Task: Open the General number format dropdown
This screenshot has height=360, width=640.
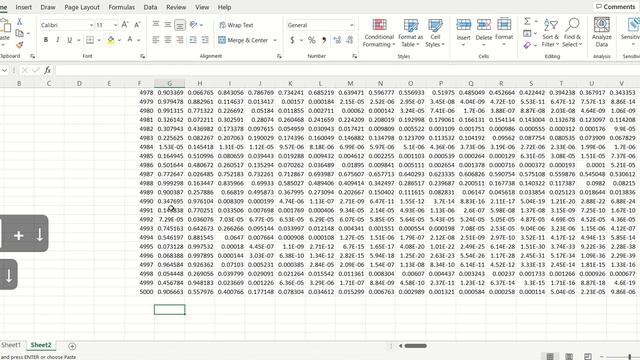Action: point(351,25)
